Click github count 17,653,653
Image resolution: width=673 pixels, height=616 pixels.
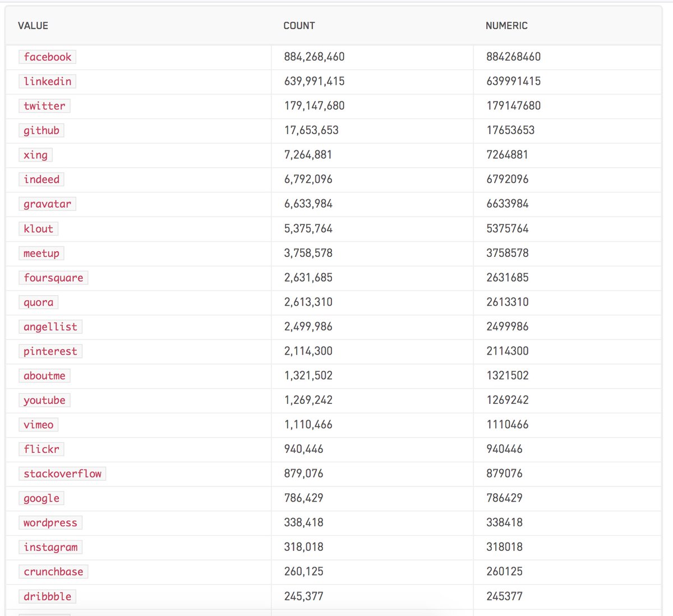pyautogui.click(x=311, y=130)
